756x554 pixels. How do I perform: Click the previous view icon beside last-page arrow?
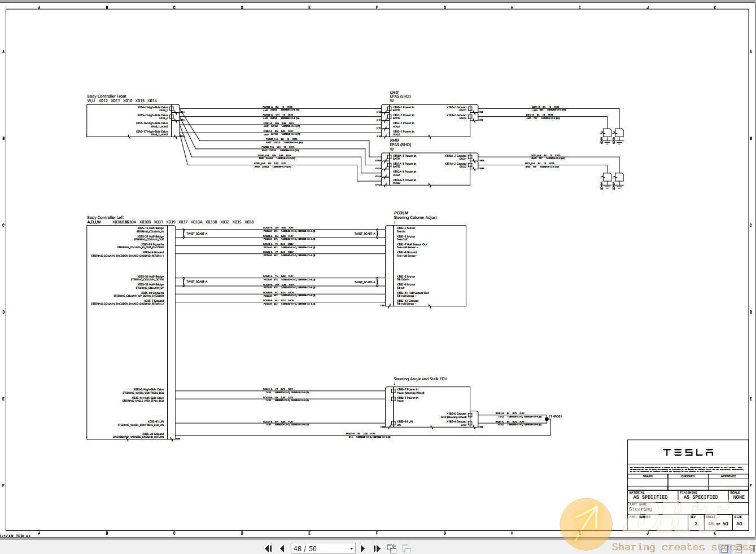click(x=392, y=548)
